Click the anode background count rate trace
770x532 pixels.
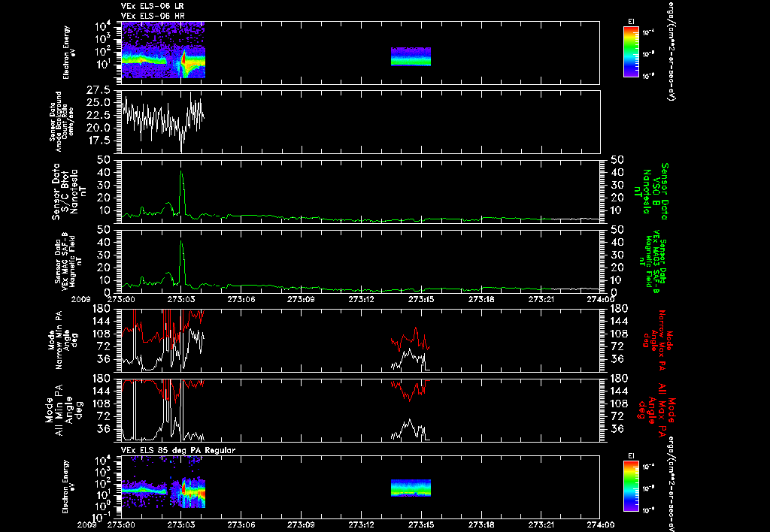click(x=163, y=120)
